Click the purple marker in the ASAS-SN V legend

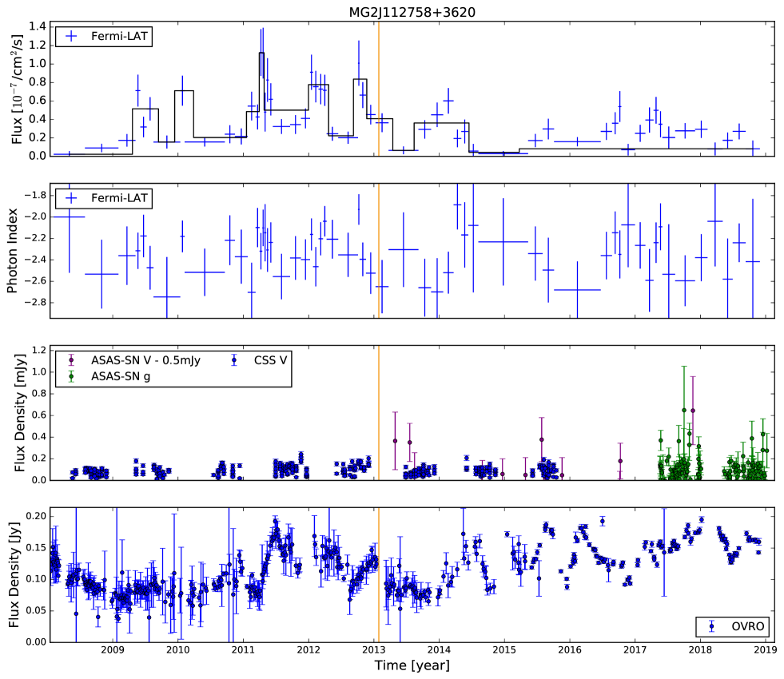71,360
